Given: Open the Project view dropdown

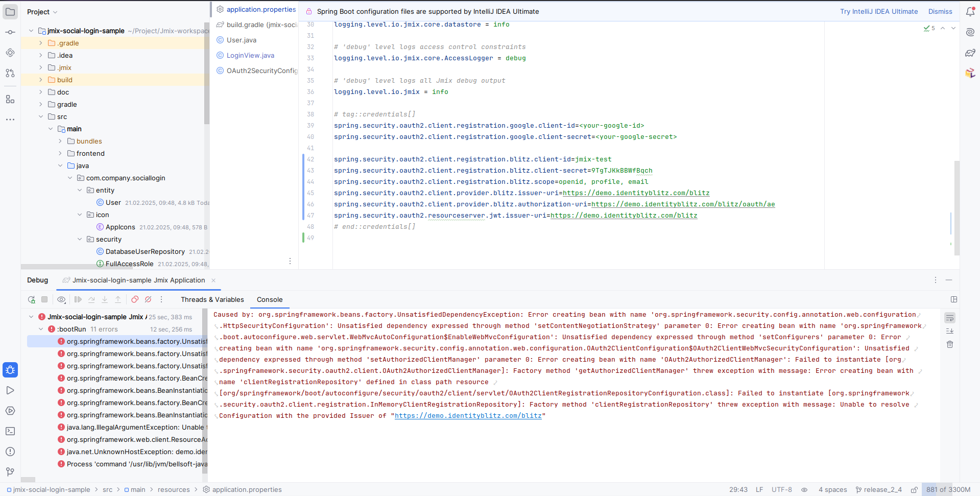Looking at the screenshot, I should coord(42,12).
